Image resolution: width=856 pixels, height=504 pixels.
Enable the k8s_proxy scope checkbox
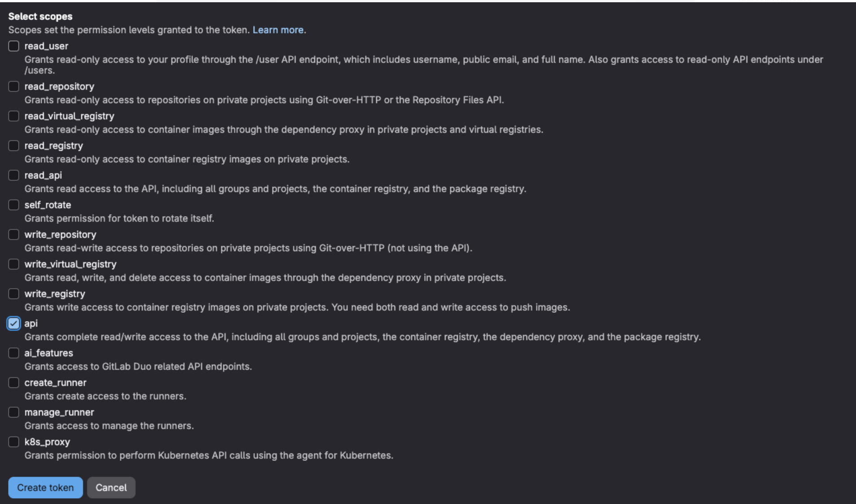point(14,442)
